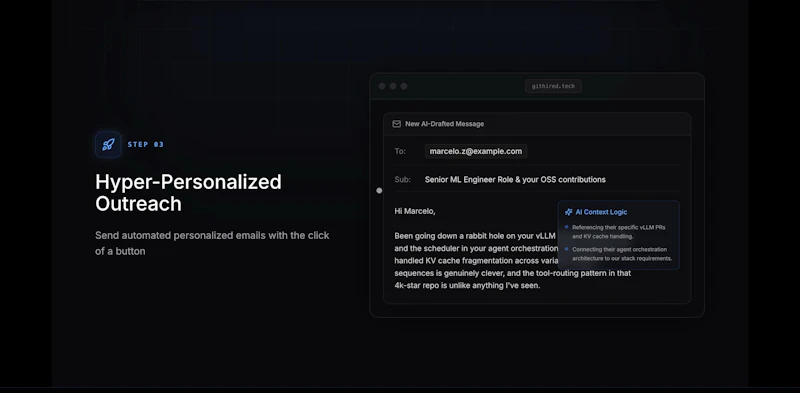Viewport: 800px width, 393px height.
Task: Click the subject line Senior ML Engineer Role
Action: [x=515, y=180]
